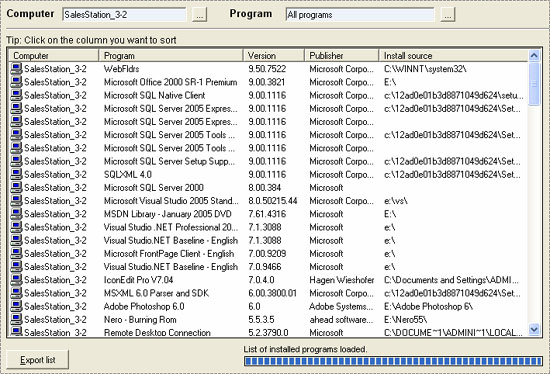Viewport: 550px width, 374px height.
Task: Open program browse button next to All programs
Action: [448, 15]
